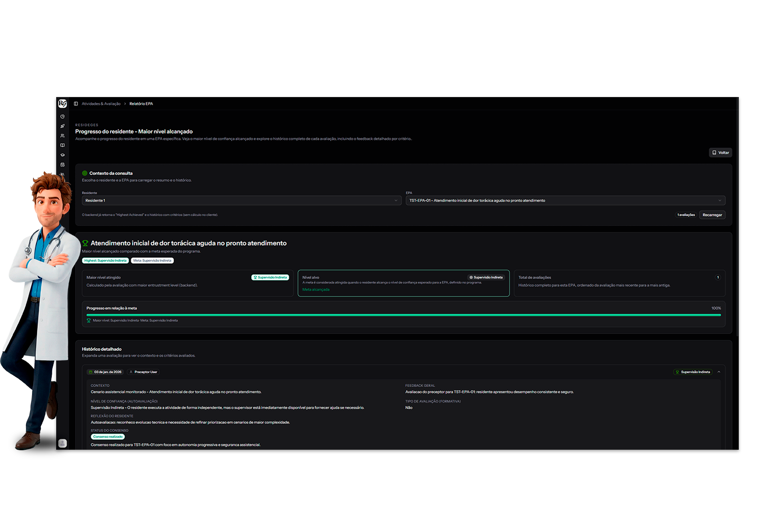Viewport: 765px width, 532px height.
Task: Click the green progress bar
Action: point(403,315)
